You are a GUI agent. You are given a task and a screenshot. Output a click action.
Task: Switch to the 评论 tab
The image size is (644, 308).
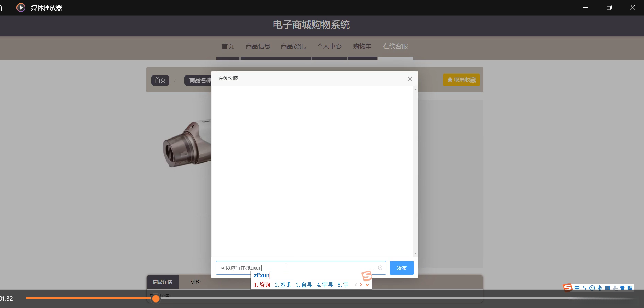point(196,282)
